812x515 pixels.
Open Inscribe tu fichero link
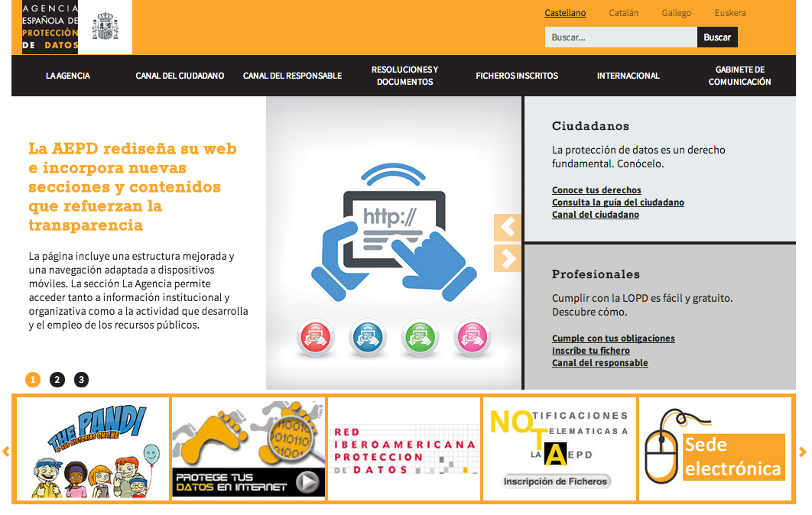coord(591,351)
